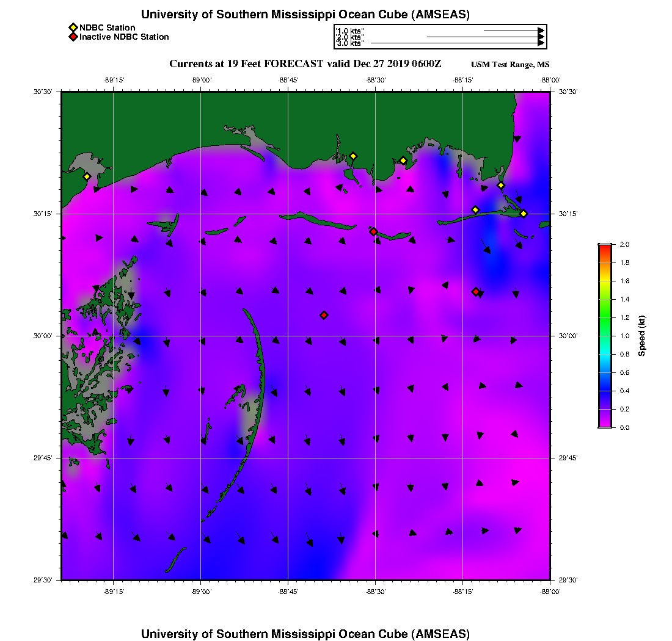Click the red Inactive NDBC Station legend diamond
Screen dimensions: 672x641
(73, 37)
